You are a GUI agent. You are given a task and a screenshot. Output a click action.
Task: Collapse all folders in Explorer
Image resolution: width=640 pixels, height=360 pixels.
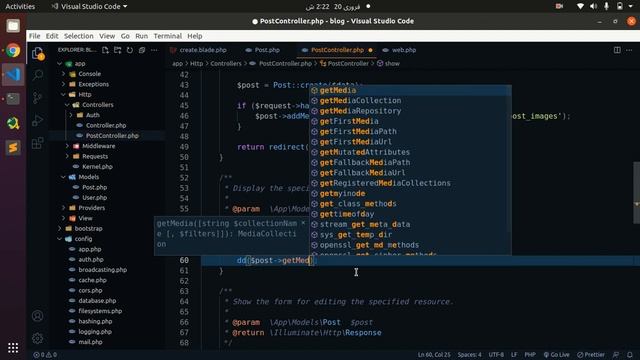(x=142, y=50)
